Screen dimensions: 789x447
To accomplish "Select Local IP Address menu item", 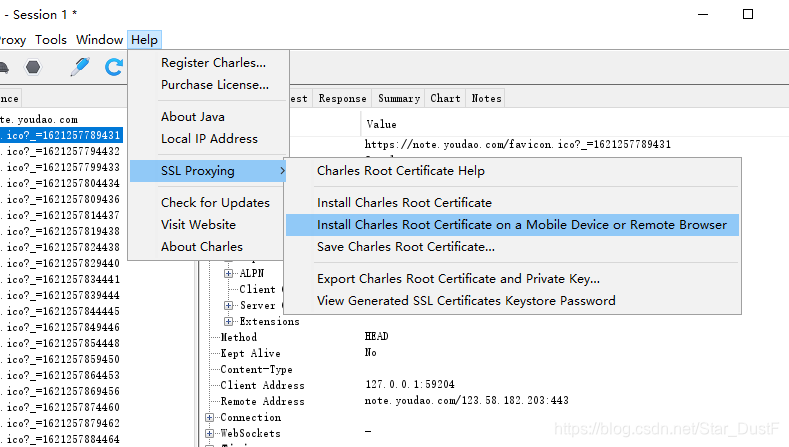I will pos(209,139).
